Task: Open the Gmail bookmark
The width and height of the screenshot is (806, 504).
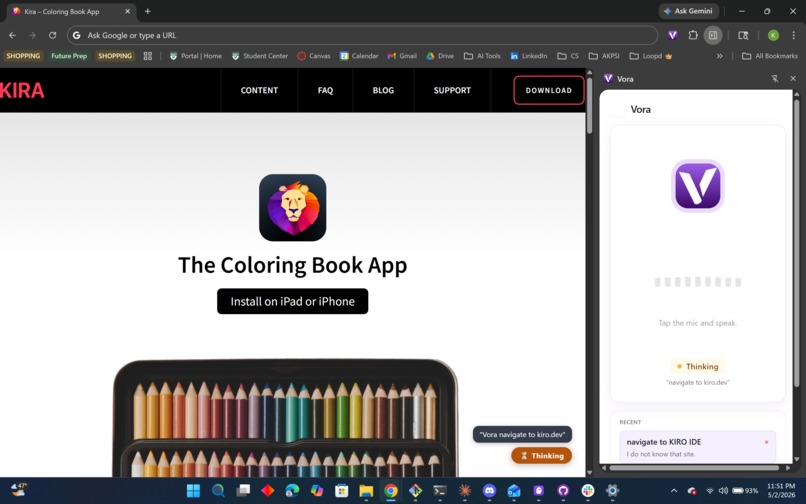Action: point(402,56)
